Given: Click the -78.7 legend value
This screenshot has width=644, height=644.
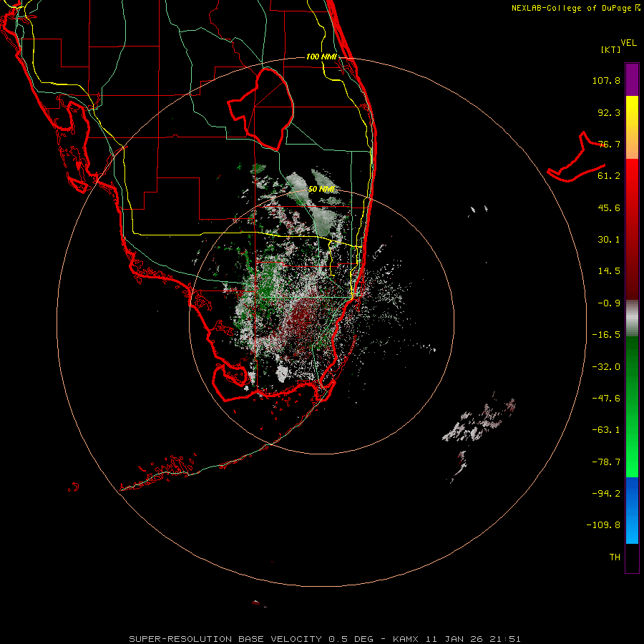Looking at the screenshot, I should pyautogui.click(x=606, y=462).
